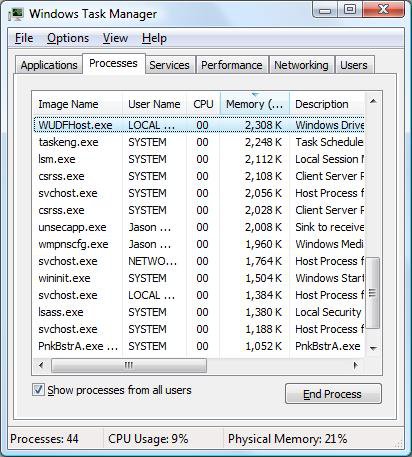Image resolution: width=412 pixels, height=457 pixels.
Task: Click the Sink to receive description cell
Action: click(x=329, y=227)
